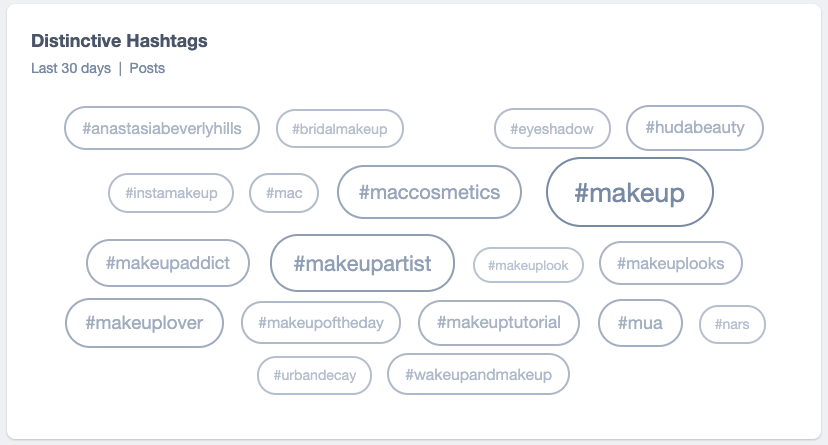Screen dimensions: 828x445
Task: Click the Distinctive Hashtags heading
Action: click(119, 41)
